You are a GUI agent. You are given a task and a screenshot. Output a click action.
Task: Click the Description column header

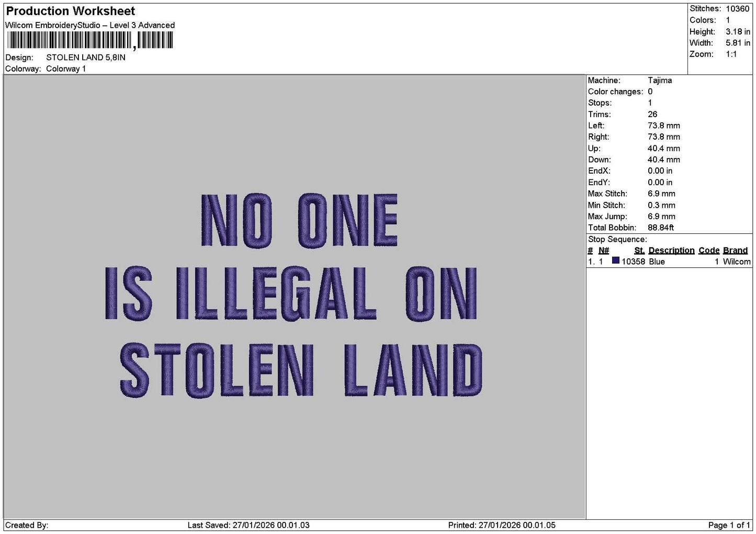(x=671, y=251)
